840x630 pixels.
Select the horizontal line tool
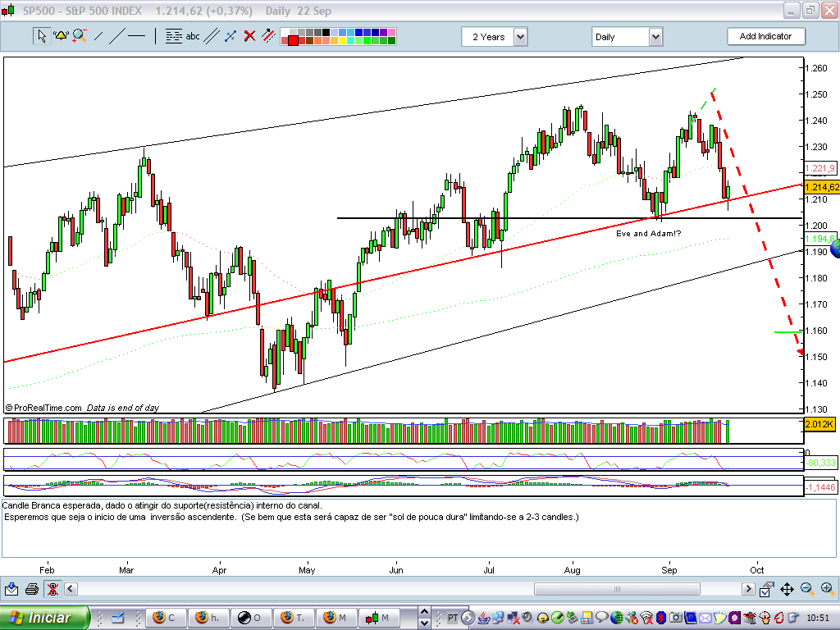[x=135, y=35]
